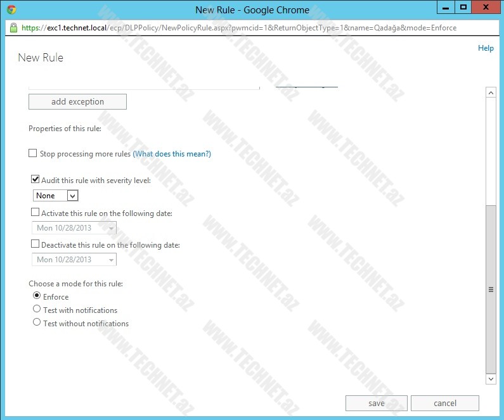
Task: Choose Test without notifications mode
Action: (x=37, y=323)
